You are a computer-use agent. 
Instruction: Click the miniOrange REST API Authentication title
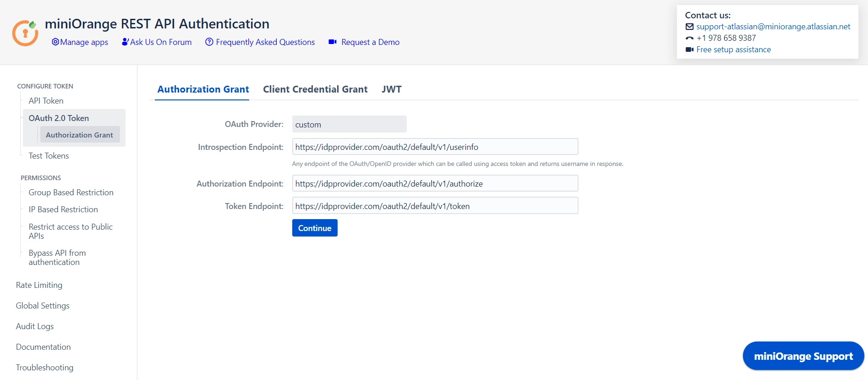pos(157,23)
